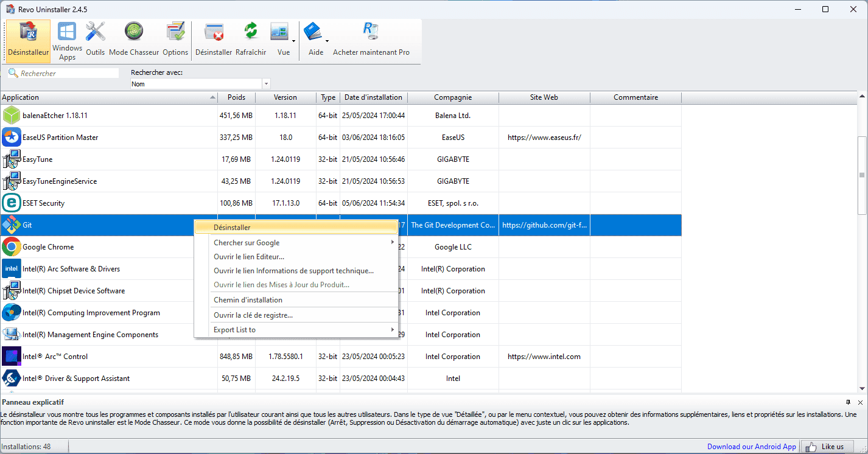
Task: Sort by Date d'installation column
Action: (374, 97)
